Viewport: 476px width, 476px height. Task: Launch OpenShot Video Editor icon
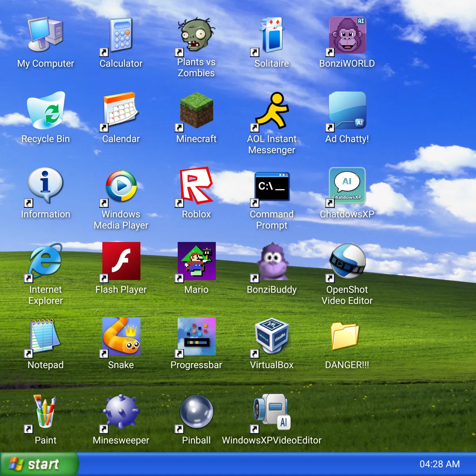point(347,261)
